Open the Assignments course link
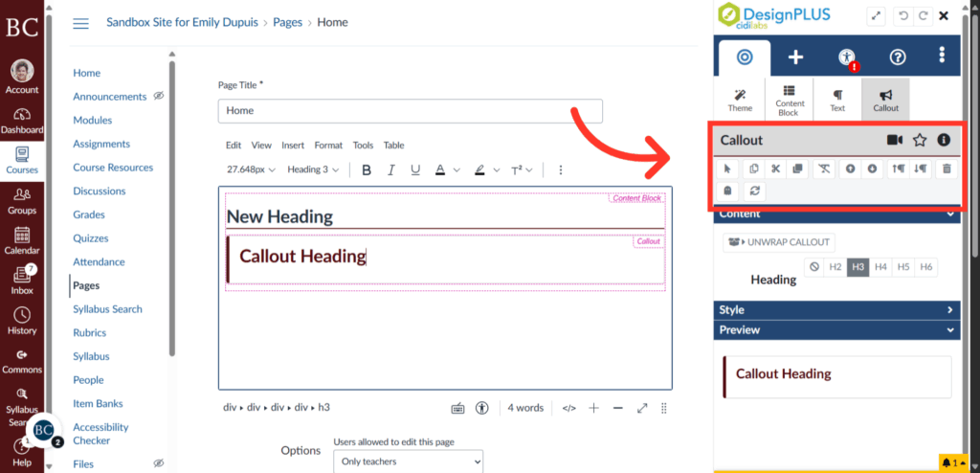 point(101,144)
